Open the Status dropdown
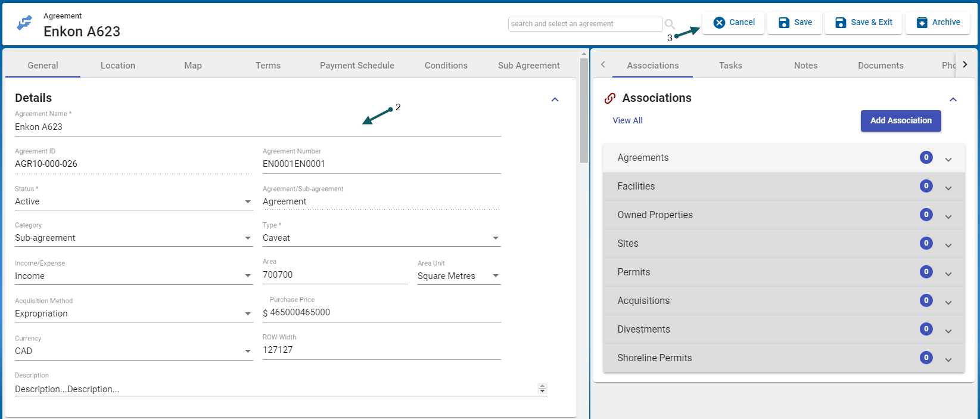This screenshot has width=980, height=419. 248,202
